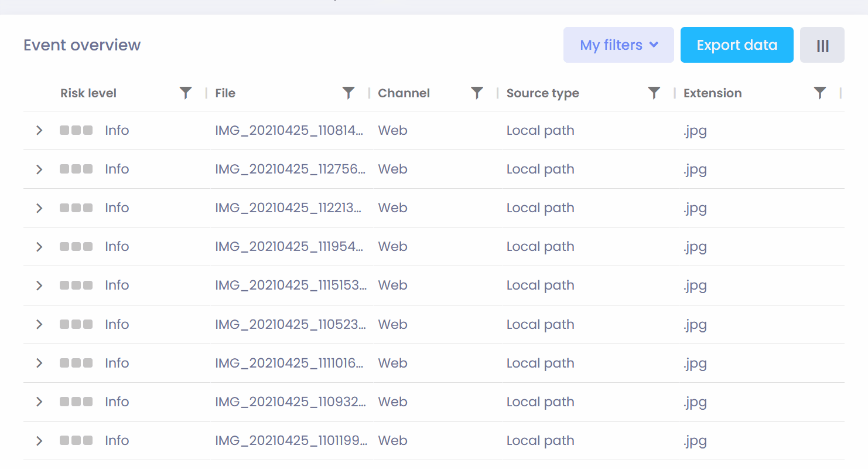868x469 pixels.
Task: Select file name IMG_20210425_110932
Action: point(291,402)
